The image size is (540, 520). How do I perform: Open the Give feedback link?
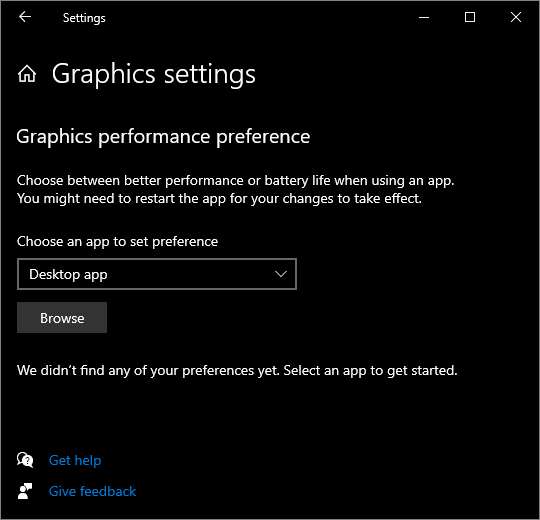[92, 491]
